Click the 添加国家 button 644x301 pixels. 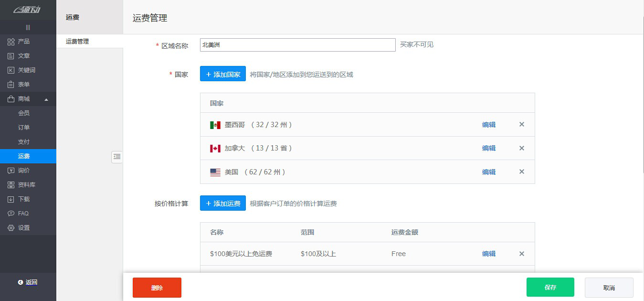coord(222,74)
